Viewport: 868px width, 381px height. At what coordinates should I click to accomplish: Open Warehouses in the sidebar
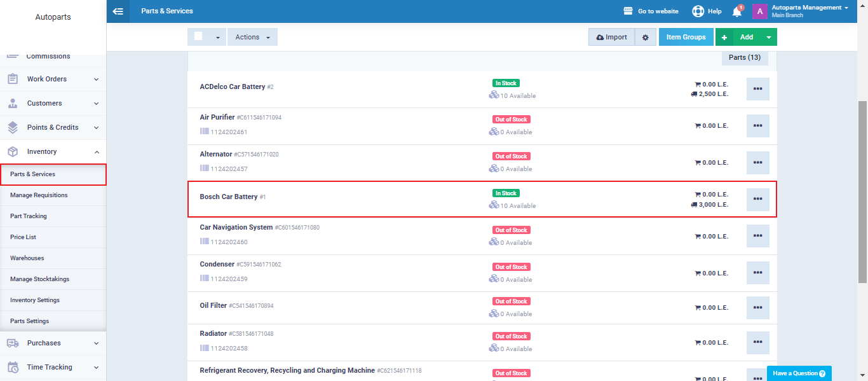[x=53, y=258]
